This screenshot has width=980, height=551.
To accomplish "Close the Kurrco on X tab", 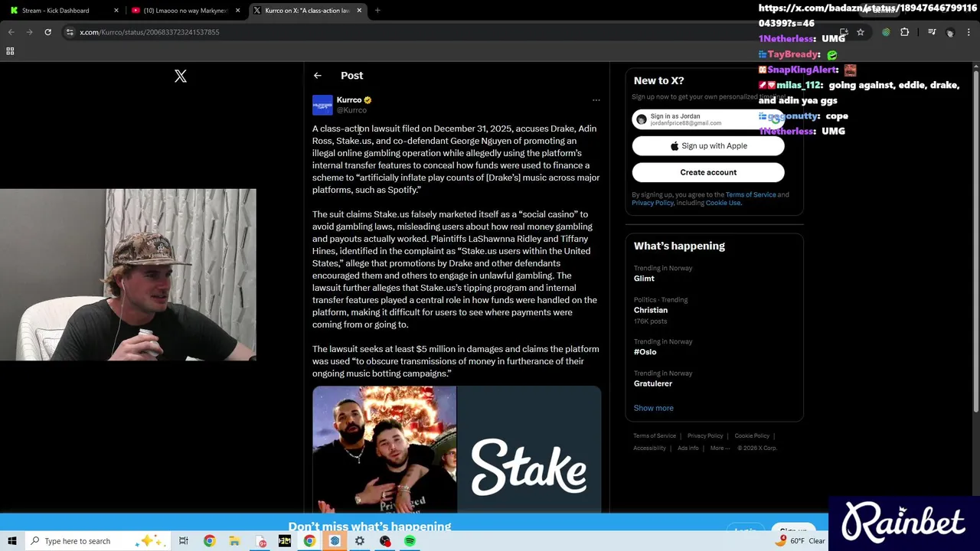I will pos(359,11).
